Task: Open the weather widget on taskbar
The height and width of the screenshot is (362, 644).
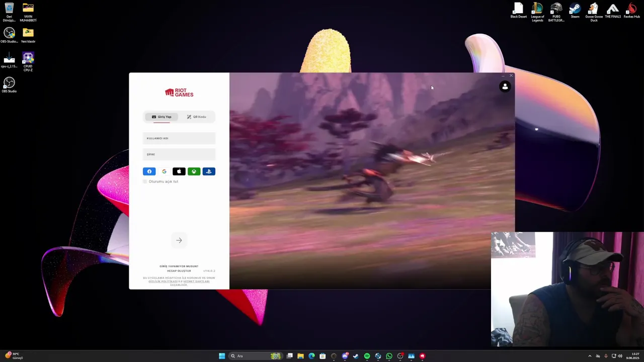Action: 13,356
